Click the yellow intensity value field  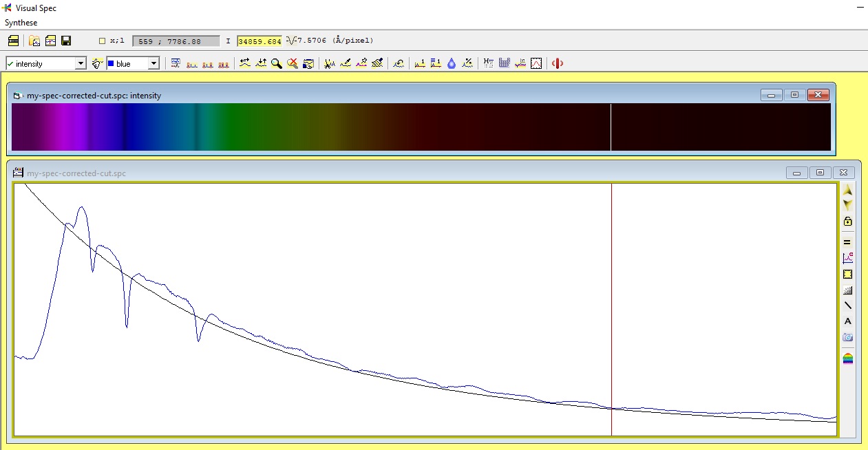pyautogui.click(x=260, y=41)
